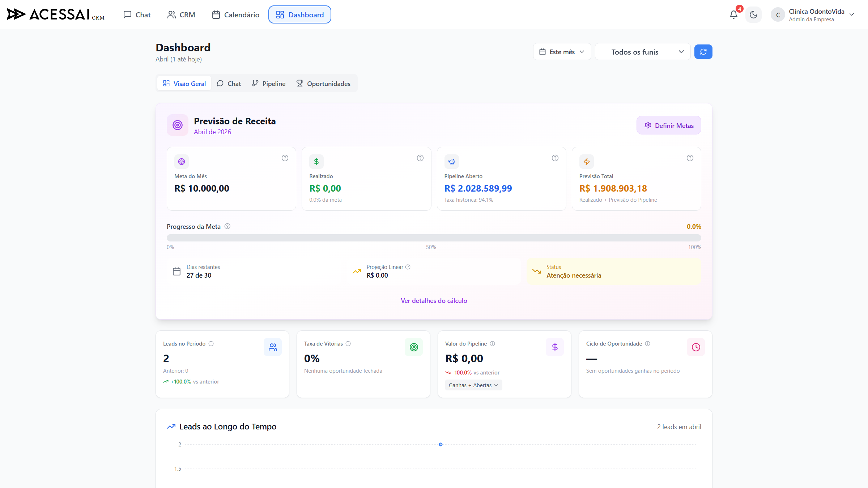Click the Ciclo de Oportunidade info icon

click(x=648, y=343)
